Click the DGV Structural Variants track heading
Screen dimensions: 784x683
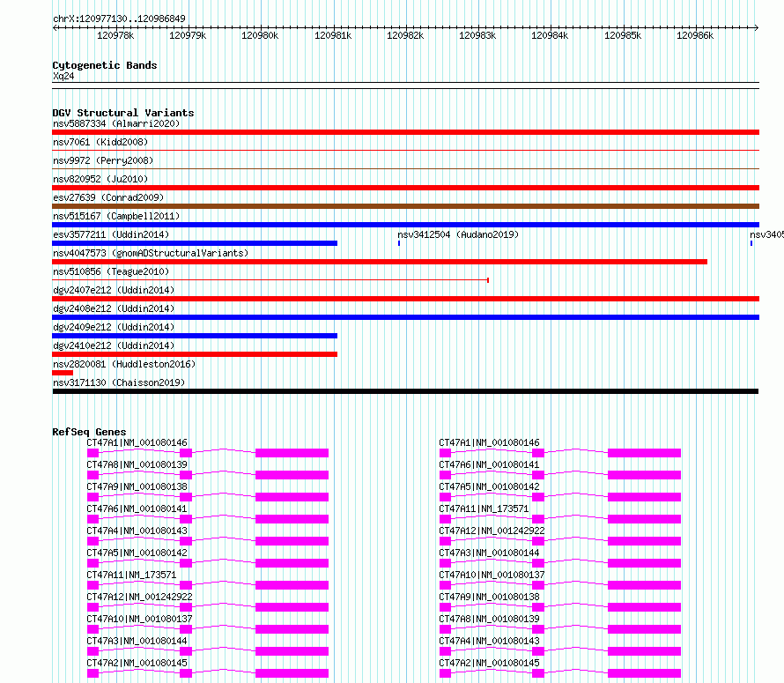pyautogui.click(x=123, y=113)
